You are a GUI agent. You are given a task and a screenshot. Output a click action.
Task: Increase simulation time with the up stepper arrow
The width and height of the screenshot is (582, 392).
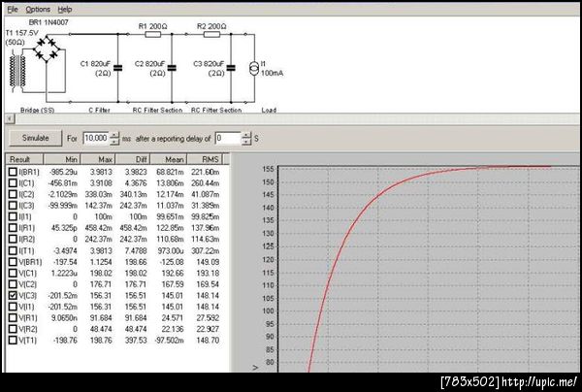114,135
